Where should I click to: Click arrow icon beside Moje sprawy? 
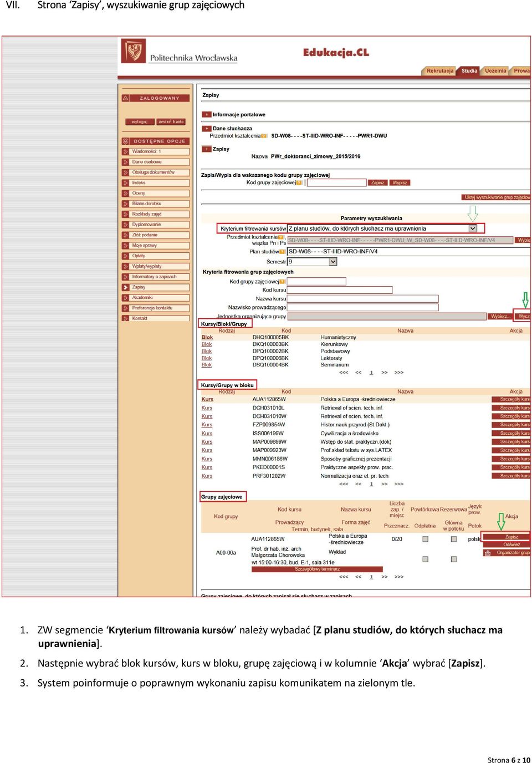[x=126, y=245]
